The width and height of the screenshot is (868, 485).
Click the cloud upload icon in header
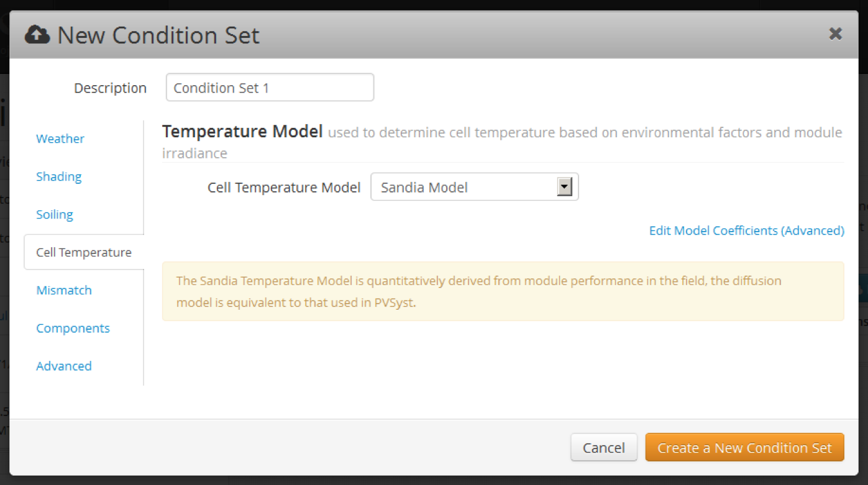click(37, 35)
